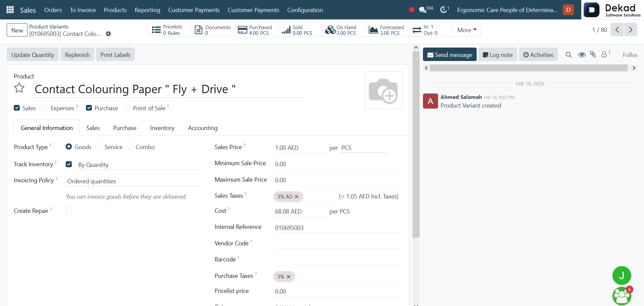Open the Orders menu
Viewport: 644px width, 306px height.
click(53, 10)
